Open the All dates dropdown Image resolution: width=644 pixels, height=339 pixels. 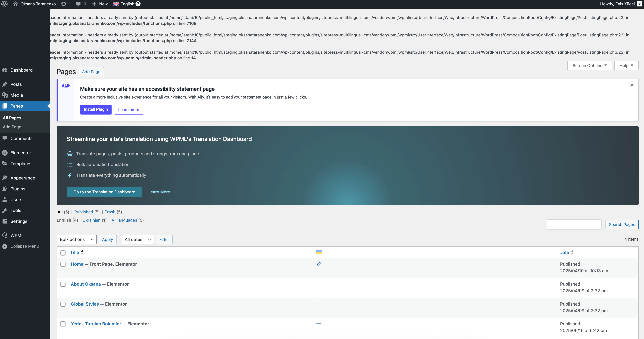[x=138, y=239]
